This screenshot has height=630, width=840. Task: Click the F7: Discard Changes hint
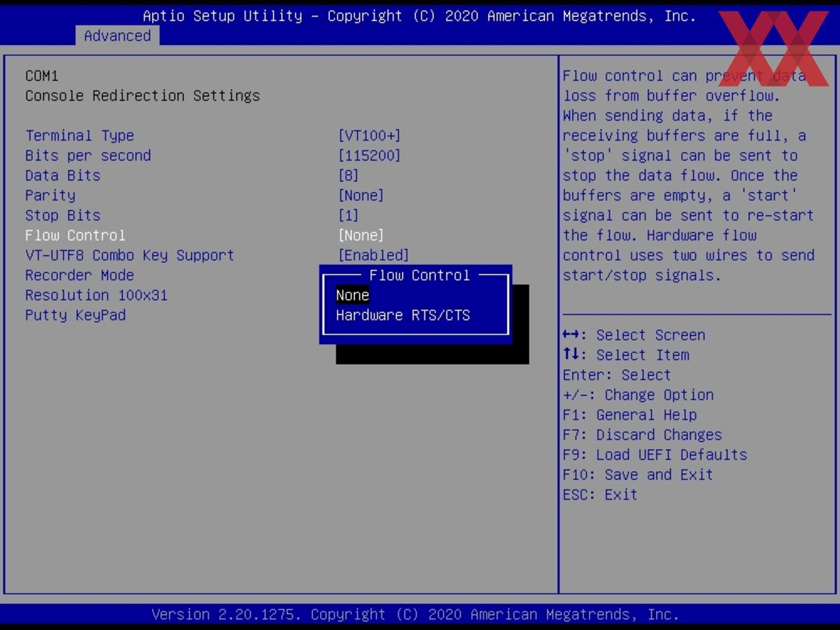642,435
